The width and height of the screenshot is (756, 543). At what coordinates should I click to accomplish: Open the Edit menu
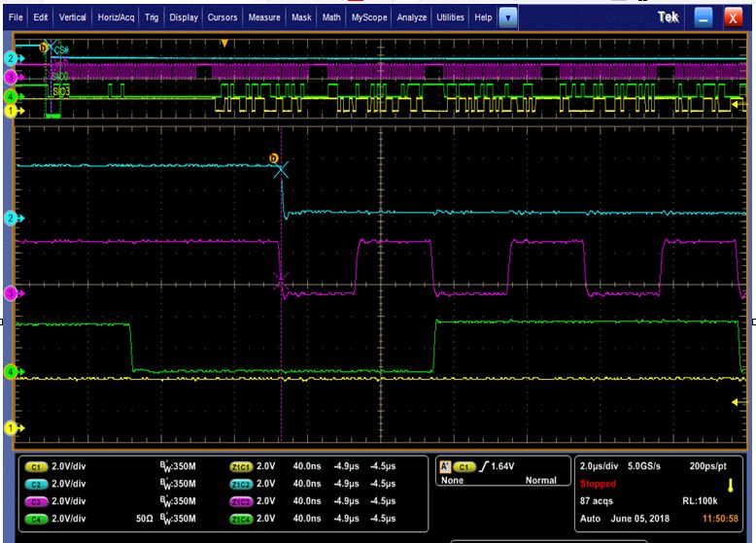(41, 17)
